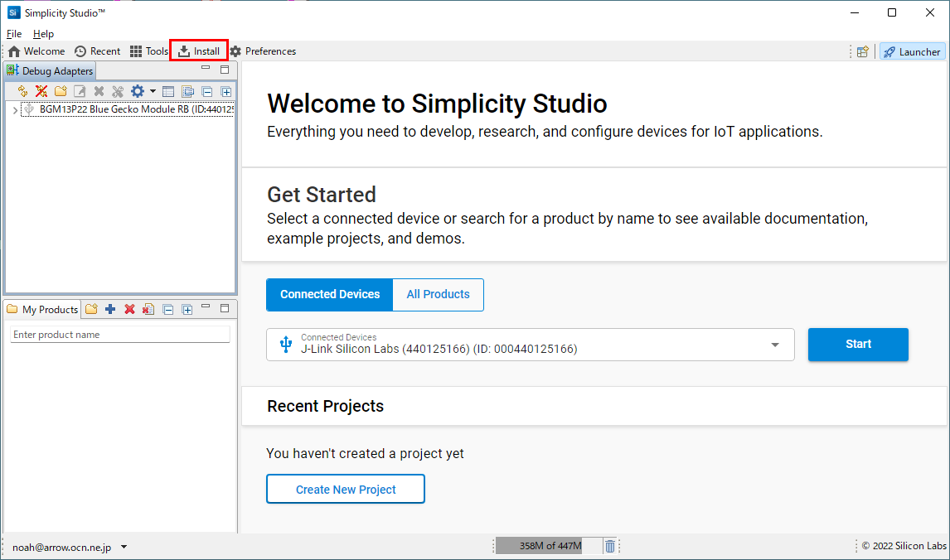Switch to the Launcher perspective
This screenshot has height=560, width=950.
912,51
